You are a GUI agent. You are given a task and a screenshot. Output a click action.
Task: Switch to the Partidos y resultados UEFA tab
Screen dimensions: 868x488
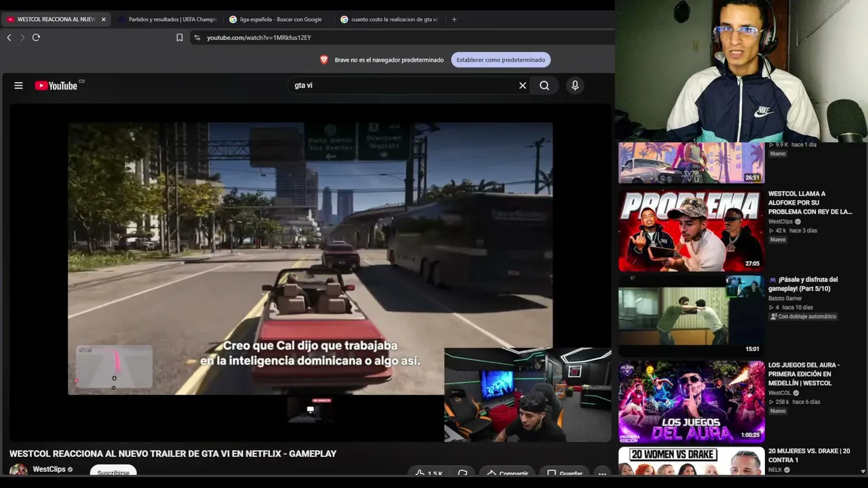coord(168,19)
